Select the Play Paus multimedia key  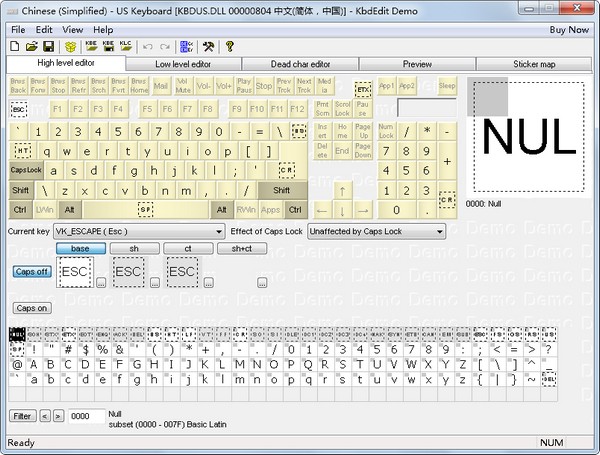click(244, 86)
